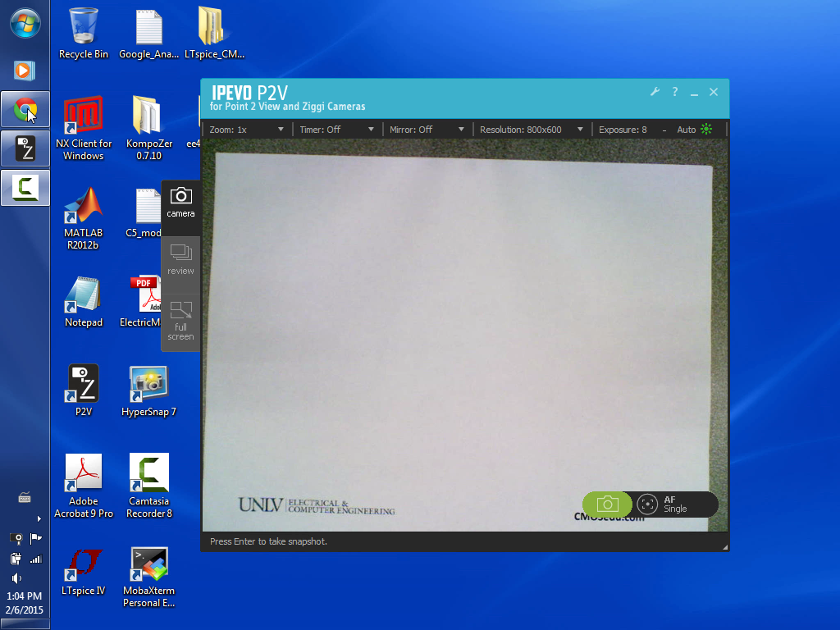This screenshot has width=840, height=630.
Task: Open Action Center flag icon
Action: [36, 538]
